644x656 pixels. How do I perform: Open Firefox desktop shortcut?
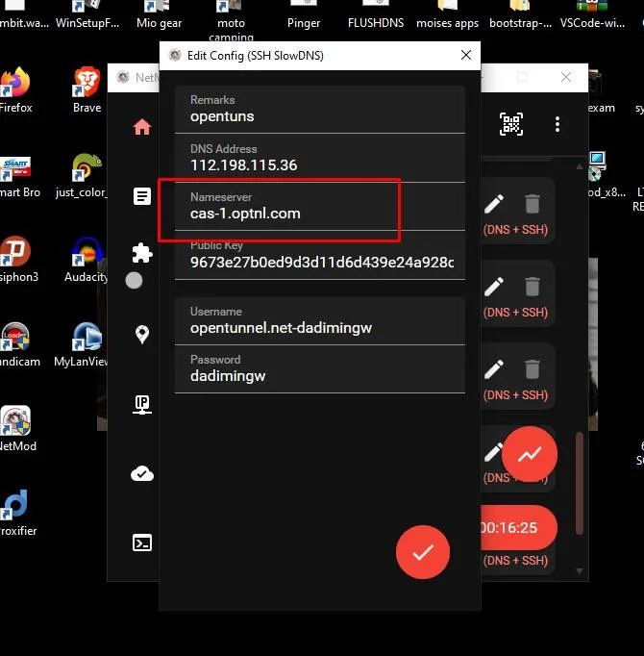point(15,90)
